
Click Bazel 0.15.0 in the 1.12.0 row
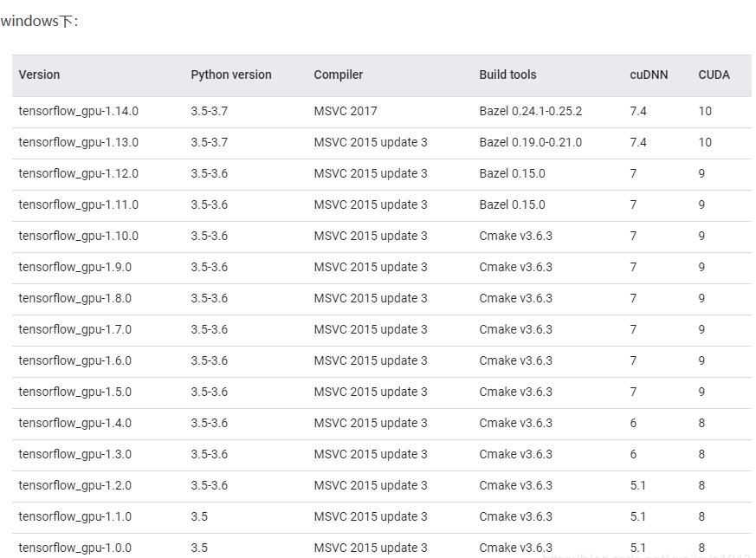tap(512, 173)
